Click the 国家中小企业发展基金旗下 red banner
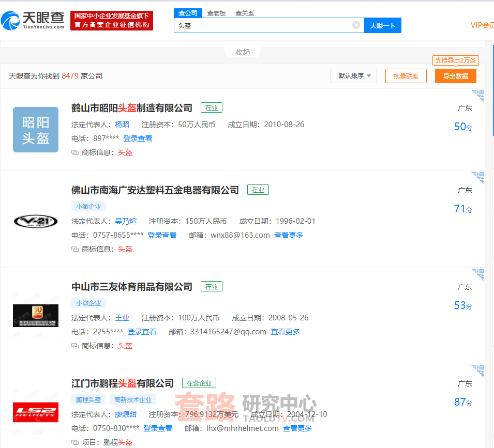 click(x=112, y=21)
